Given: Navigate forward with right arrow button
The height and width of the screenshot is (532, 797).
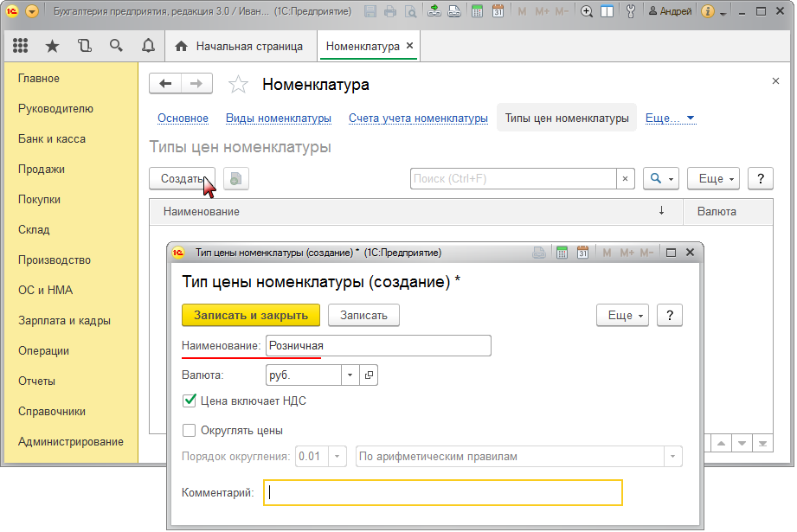Looking at the screenshot, I should 196,84.
